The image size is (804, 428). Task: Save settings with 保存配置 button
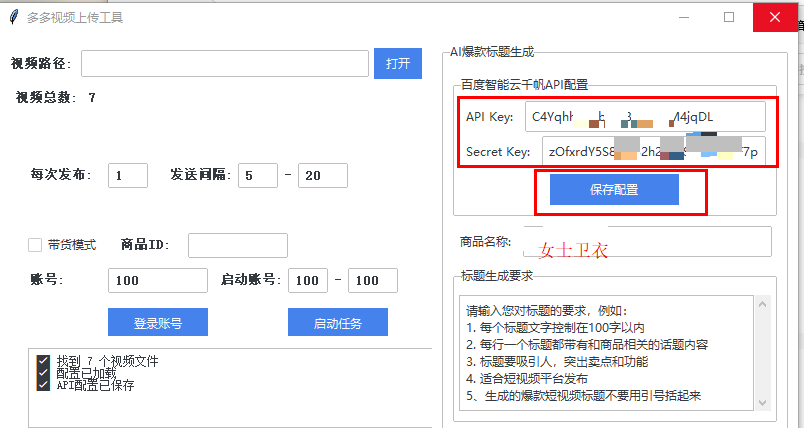point(614,190)
